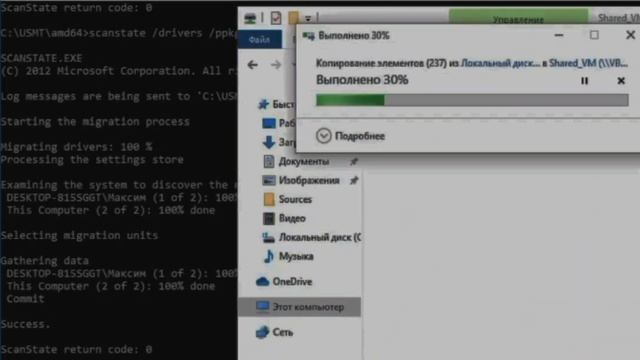This screenshot has width=640, height=360.
Task: Pause the file copy operation
Action: [x=584, y=81]
